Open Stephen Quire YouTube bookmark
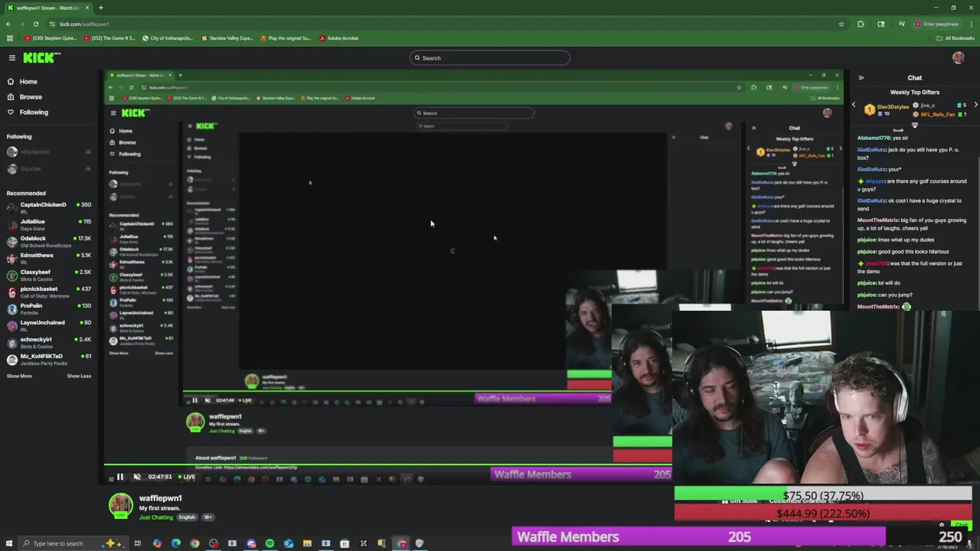Image resolution: width=980 pixels, height=551 pixels. (51, 37)
